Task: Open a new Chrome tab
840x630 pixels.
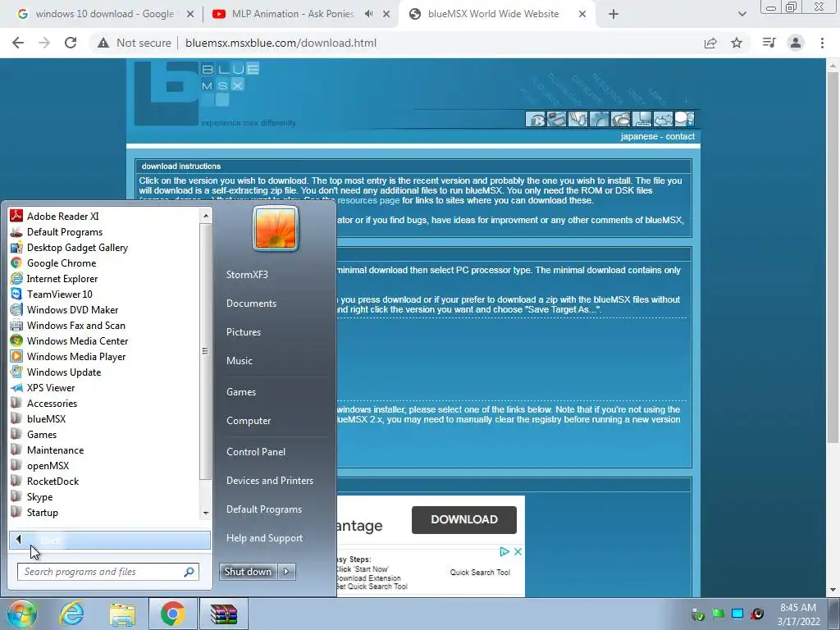Action: [614, 14]
